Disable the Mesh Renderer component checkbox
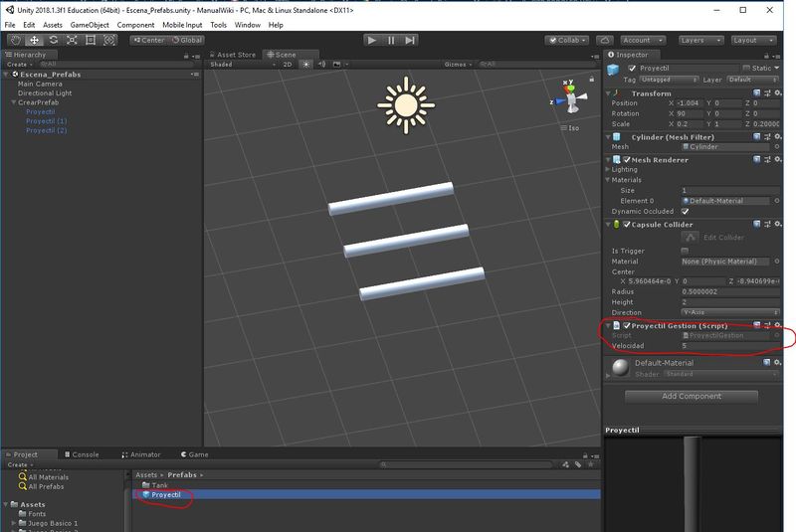 click(627, 160)
